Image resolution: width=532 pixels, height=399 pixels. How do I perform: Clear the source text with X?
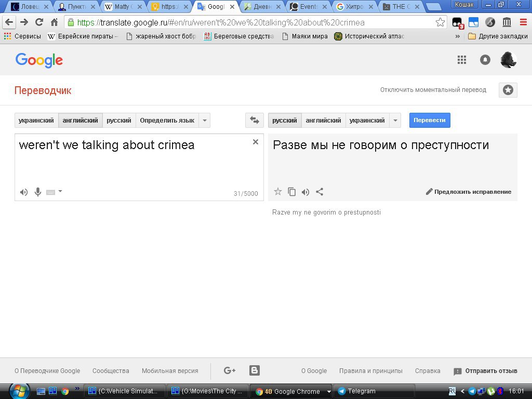[x=255, y=142]
